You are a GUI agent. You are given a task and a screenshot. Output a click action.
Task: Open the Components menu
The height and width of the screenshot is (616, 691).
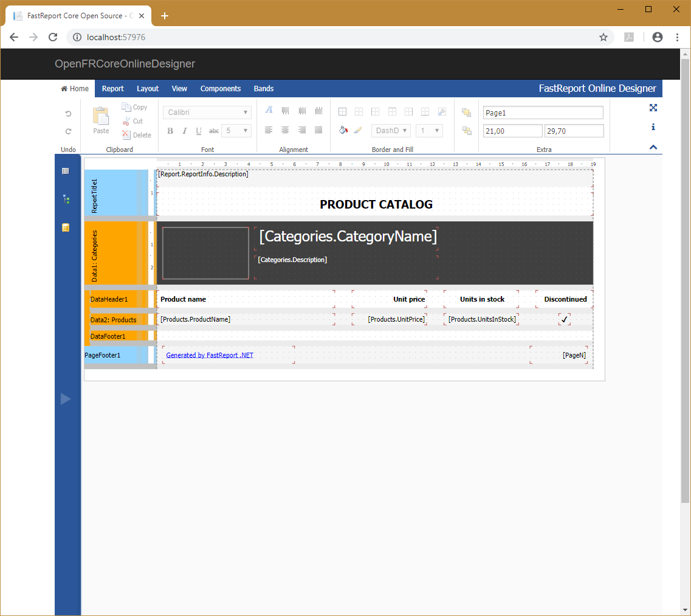point(220,88)
